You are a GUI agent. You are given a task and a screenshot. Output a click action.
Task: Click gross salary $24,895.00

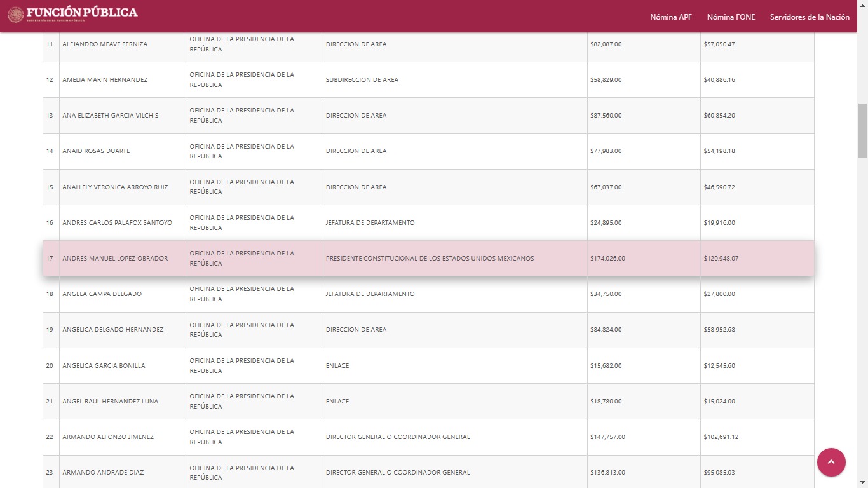coord(606,223)
